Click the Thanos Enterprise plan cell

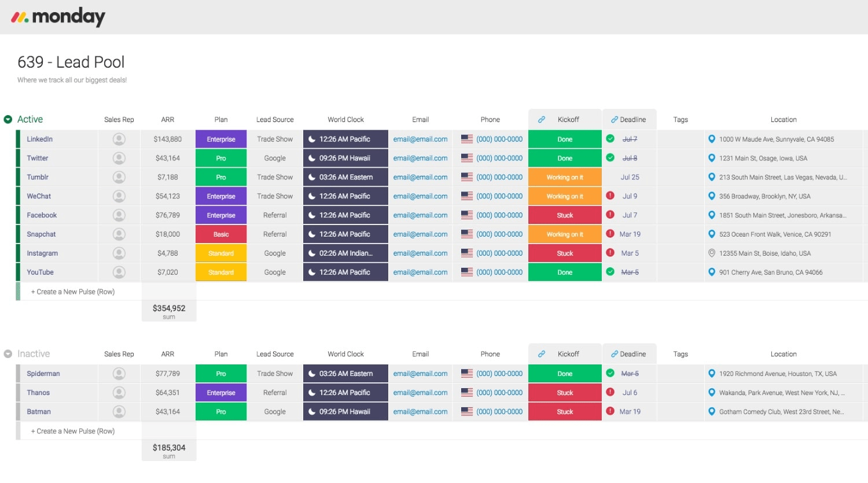click(221, 393)
